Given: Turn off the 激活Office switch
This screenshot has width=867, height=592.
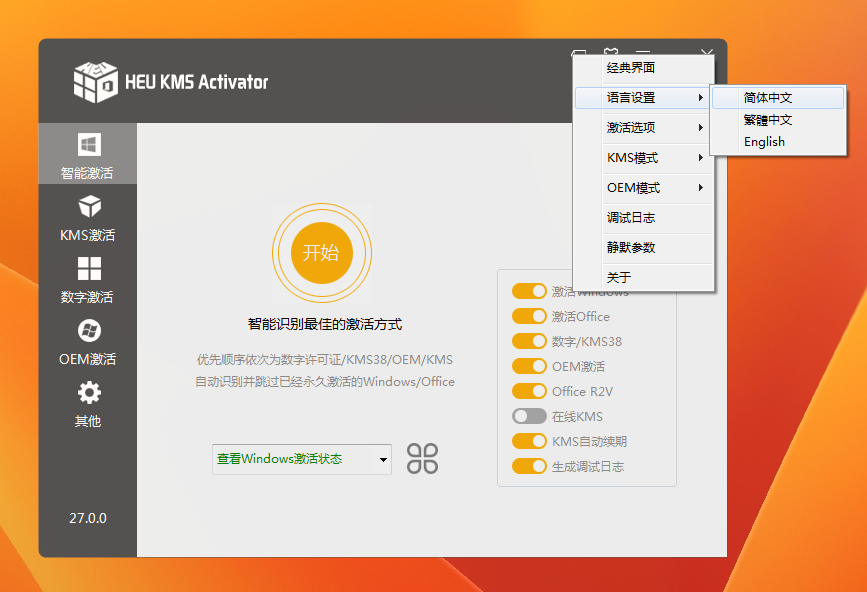Looking at the screenshot, I should [x=529, y=316].
